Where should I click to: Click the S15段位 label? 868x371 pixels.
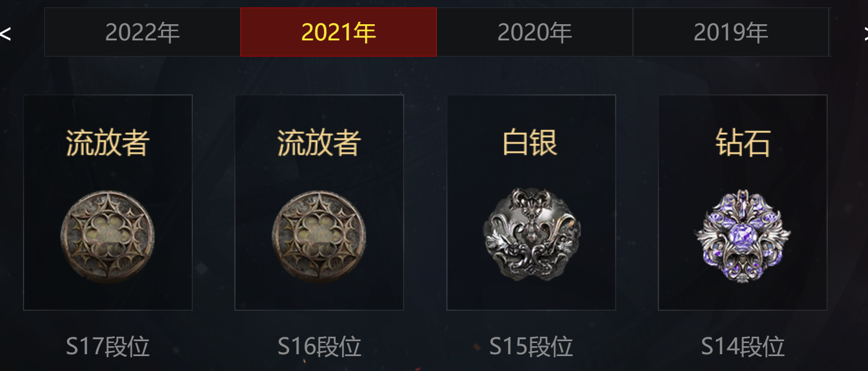[x=531, y=347]
